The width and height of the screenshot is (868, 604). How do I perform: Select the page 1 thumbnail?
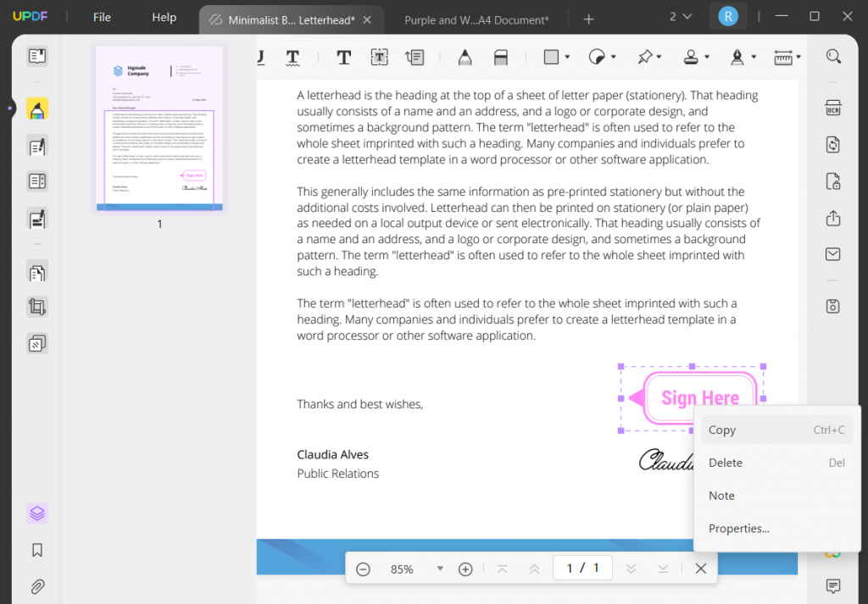pyautogui.click(x=159, y=128)
